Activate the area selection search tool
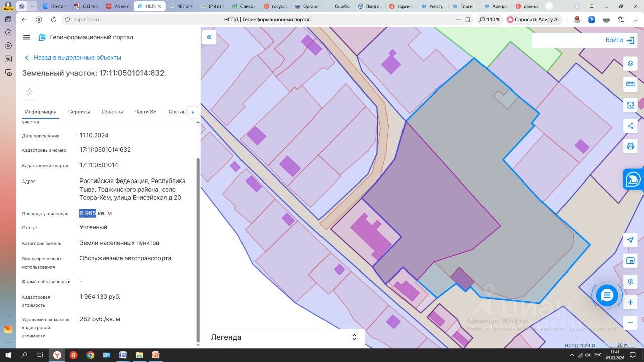Screen dimensions: 644x362 point(630,105)
